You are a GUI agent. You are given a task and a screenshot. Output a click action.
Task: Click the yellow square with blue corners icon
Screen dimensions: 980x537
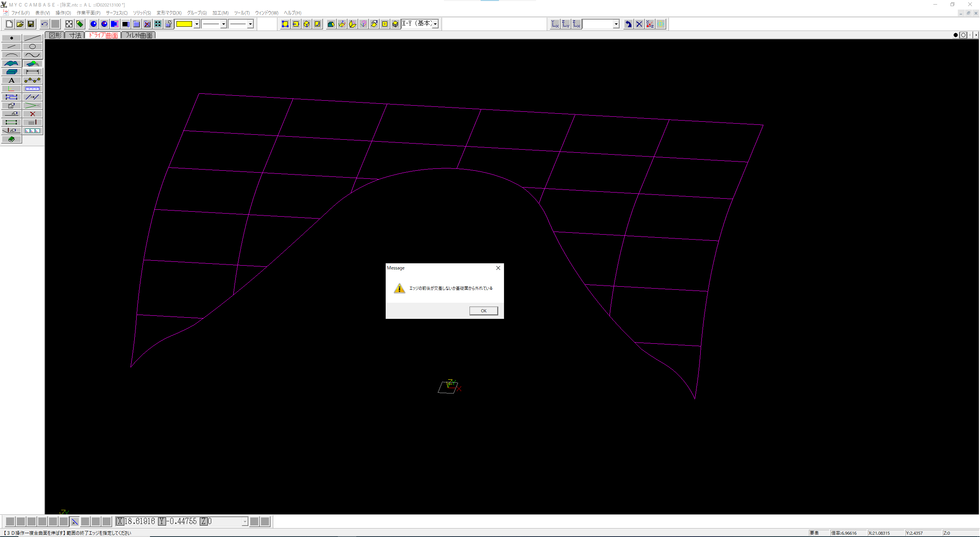(285, 24)
